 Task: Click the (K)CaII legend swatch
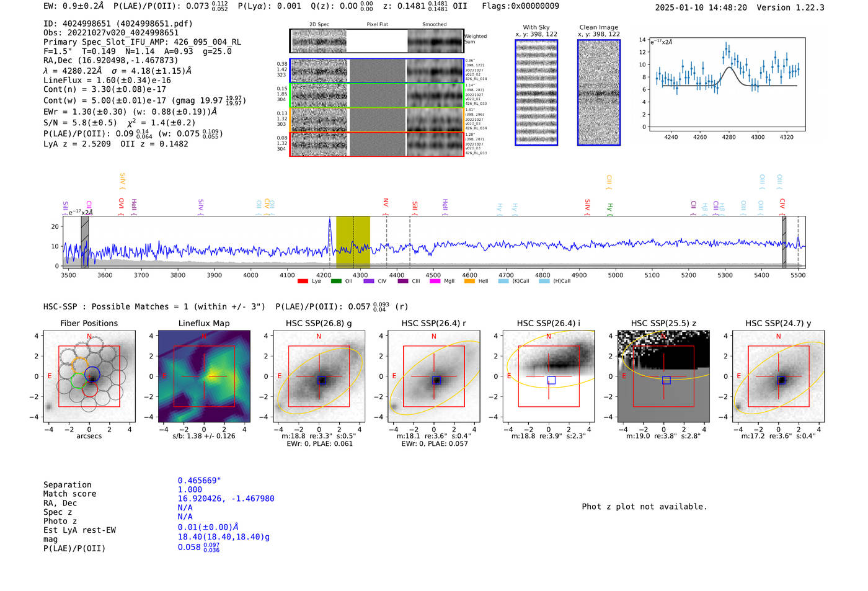(x=503, y=281)
